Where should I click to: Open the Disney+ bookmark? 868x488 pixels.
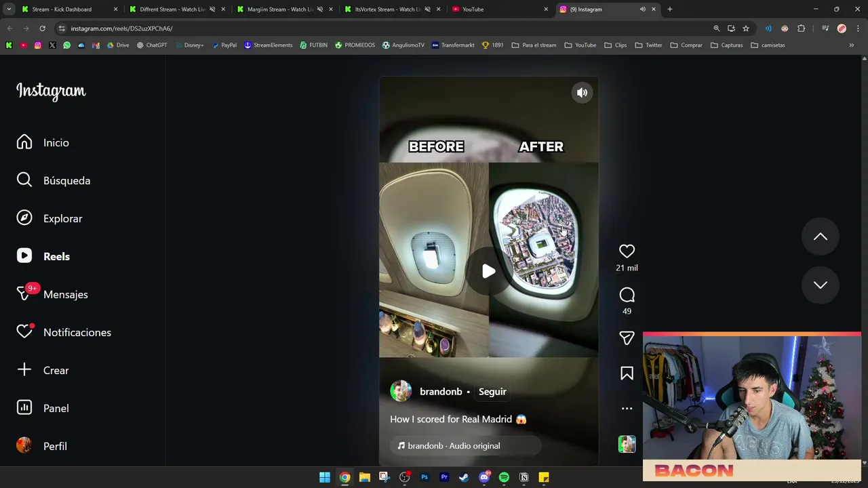(x=189, y=45)
